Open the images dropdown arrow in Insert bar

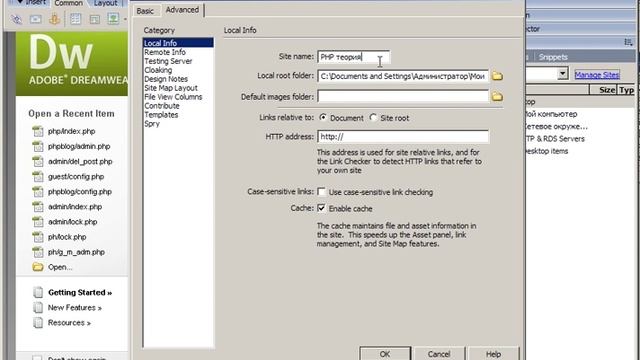125,19
